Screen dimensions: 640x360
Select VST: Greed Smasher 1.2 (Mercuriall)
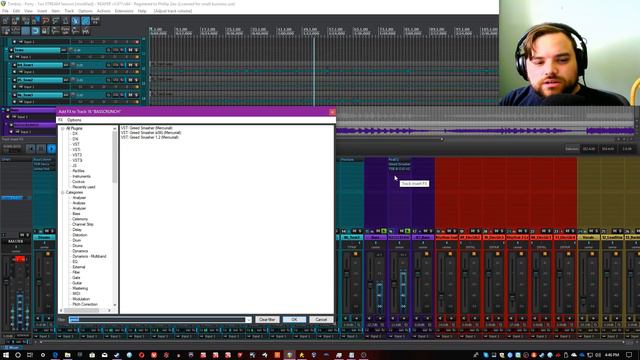point(150,137)
